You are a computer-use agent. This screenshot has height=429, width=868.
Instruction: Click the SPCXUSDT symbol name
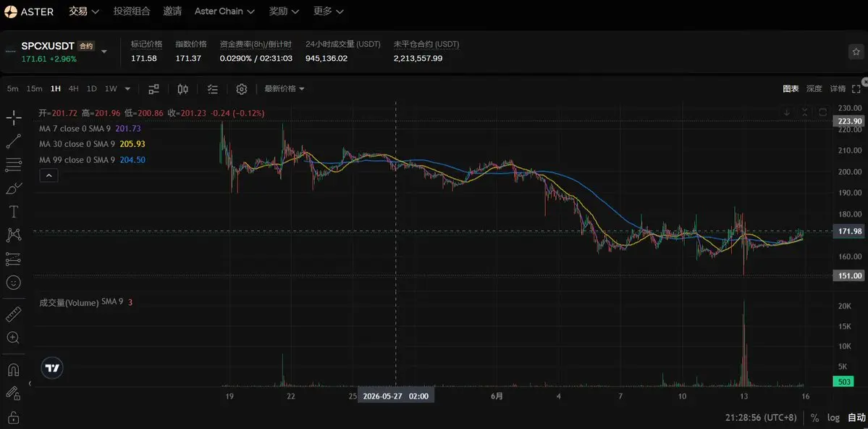(48, 46)
